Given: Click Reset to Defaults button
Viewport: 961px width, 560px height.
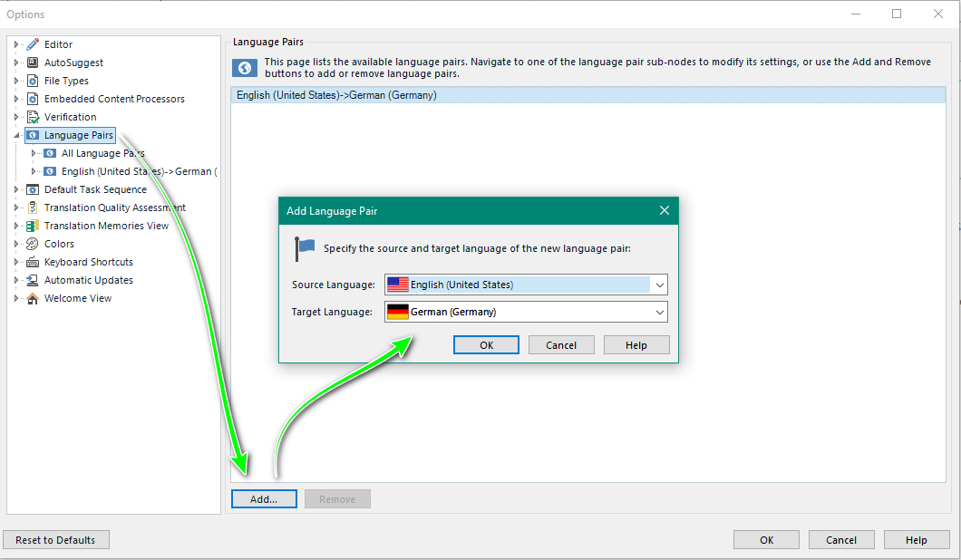Looking at the screenshot, I should coord(55,540).
